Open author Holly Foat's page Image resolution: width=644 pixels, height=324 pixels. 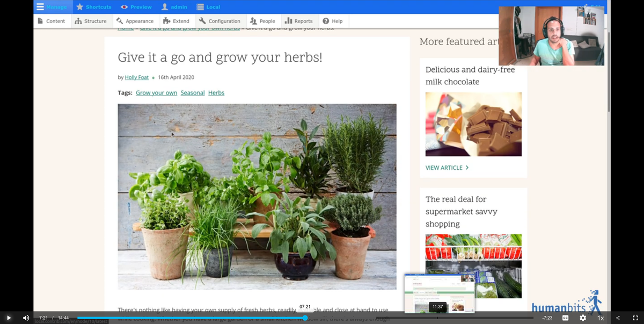137,77
